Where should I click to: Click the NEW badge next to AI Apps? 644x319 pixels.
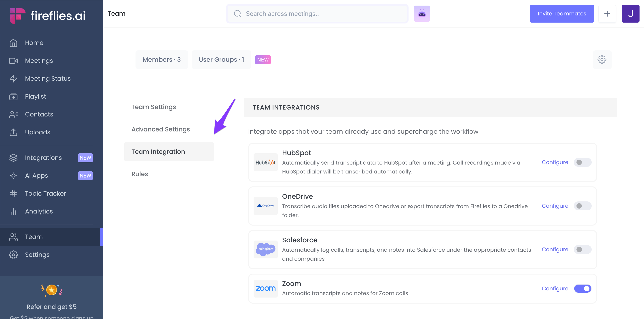(85, 175)
